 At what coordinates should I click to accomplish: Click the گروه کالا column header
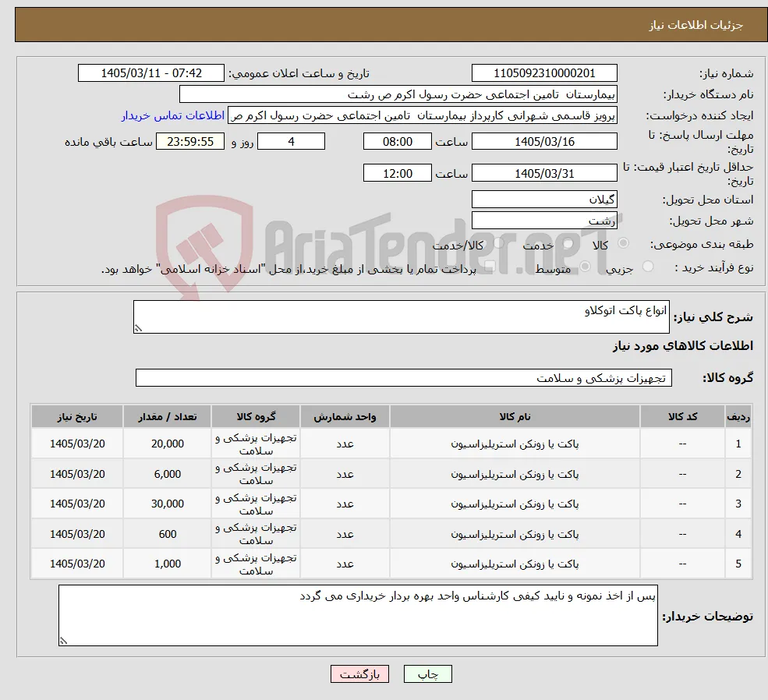point(256,416)
